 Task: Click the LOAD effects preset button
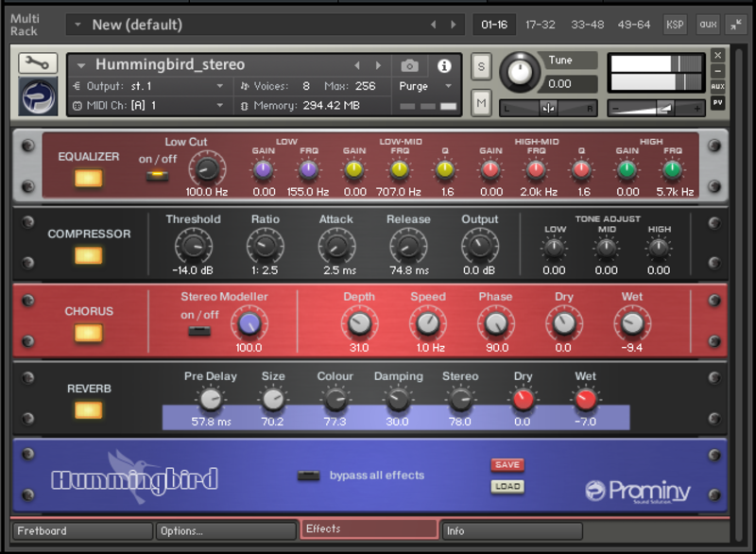[x=507, y=487]
